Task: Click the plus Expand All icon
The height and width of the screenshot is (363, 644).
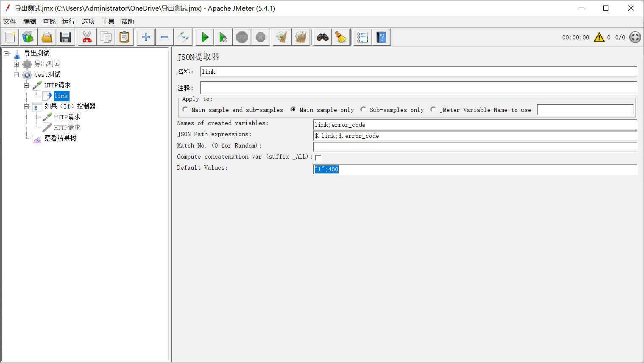Action: tap(146, 37)
